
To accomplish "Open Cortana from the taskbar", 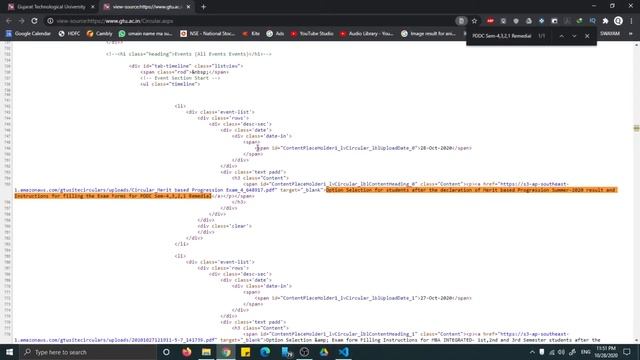I will click(166, 352).
